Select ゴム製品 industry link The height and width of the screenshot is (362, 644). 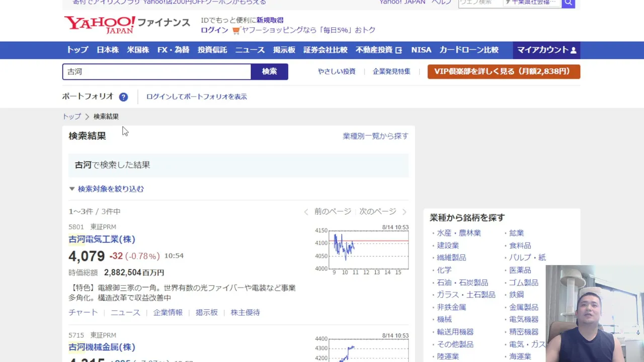pyautogui.click(x=524, y=283)
